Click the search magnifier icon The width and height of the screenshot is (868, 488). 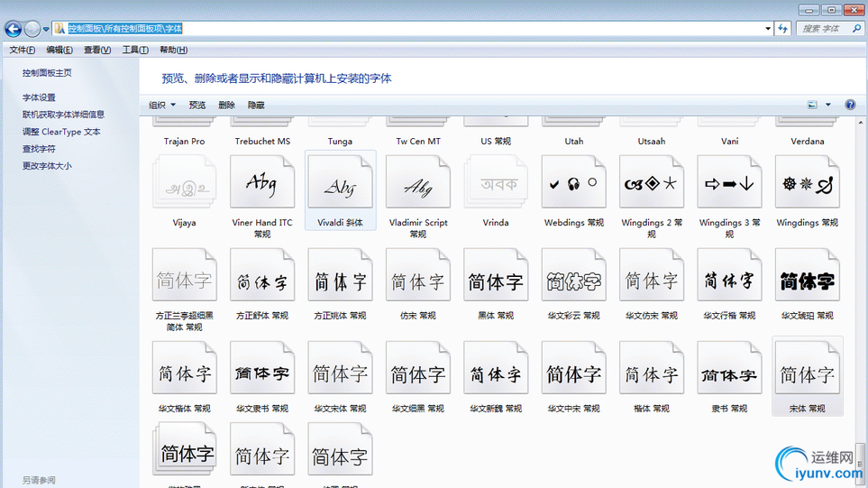point(857,28)
